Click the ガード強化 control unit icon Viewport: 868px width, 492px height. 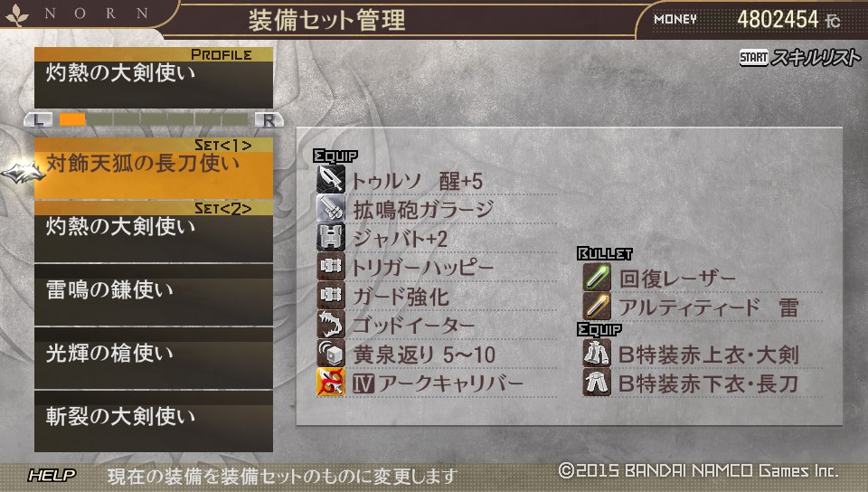pos(331,295)
